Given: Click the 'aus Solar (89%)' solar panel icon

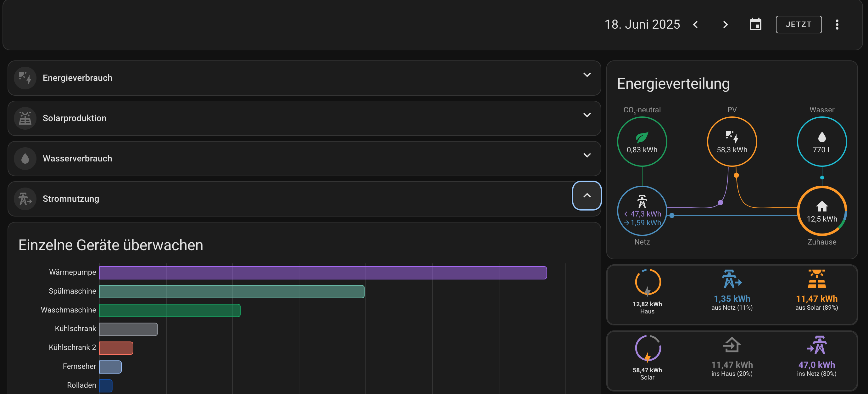Looking at the screenshot, I should pos(816,279).
